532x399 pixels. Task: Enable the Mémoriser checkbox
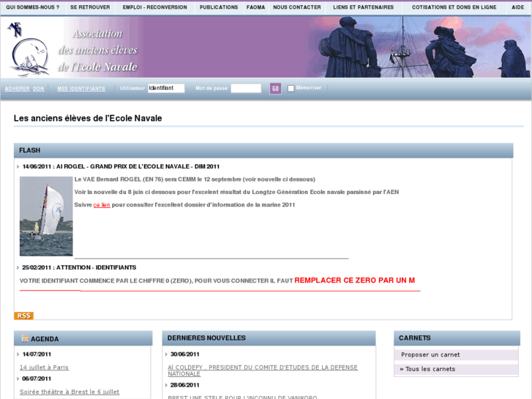(x=291, y=89)
